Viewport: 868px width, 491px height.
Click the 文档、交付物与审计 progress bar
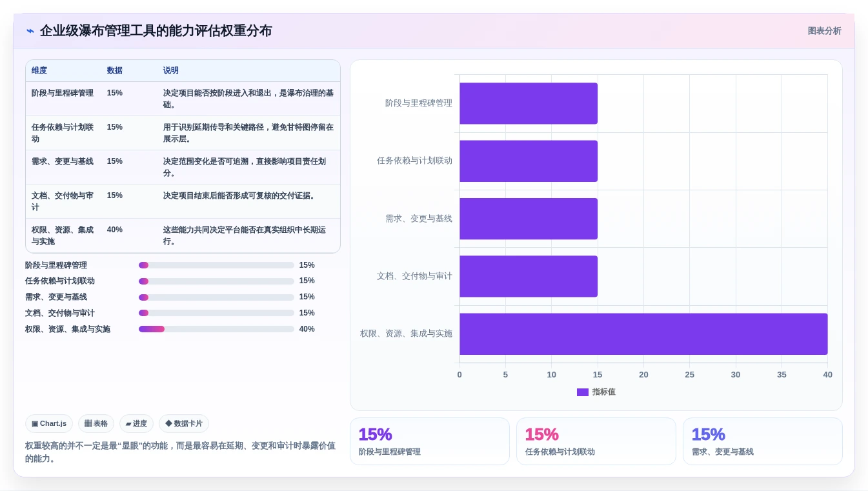[x=216, y=313]
